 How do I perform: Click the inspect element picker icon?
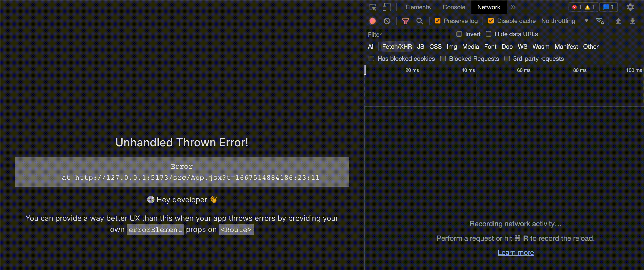pos(373,7)
